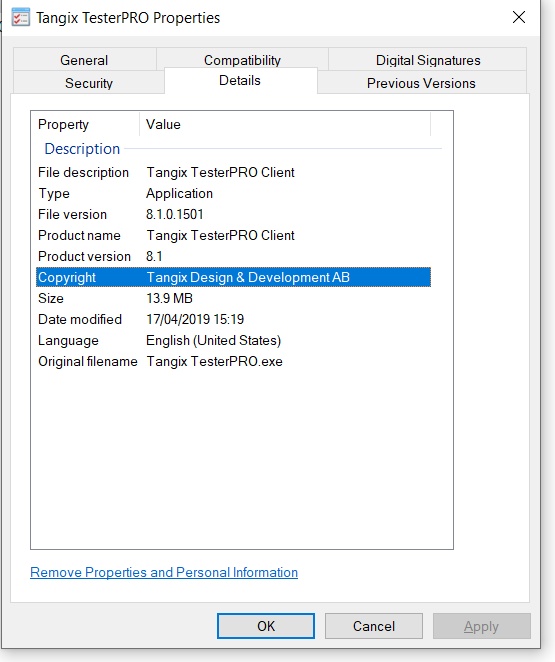Select the highlighted Copyright row
Viewport: 555px width, 662px height.
point(233,277)
